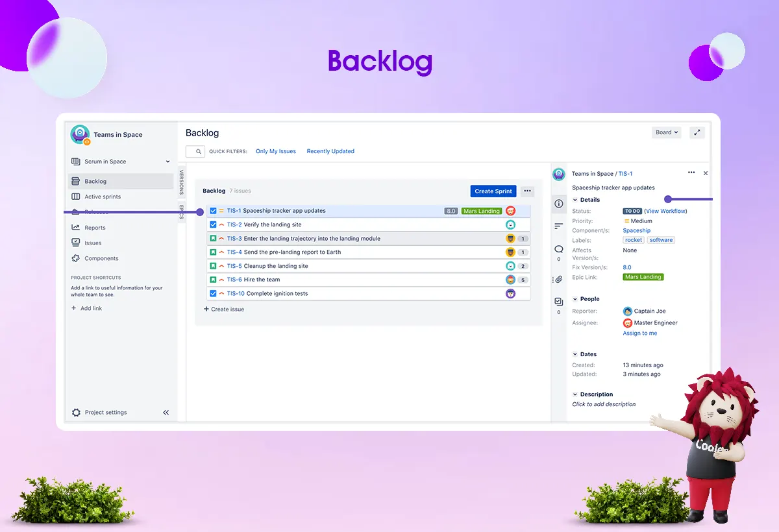Click task type icon of TIS-10

[213, 294]
